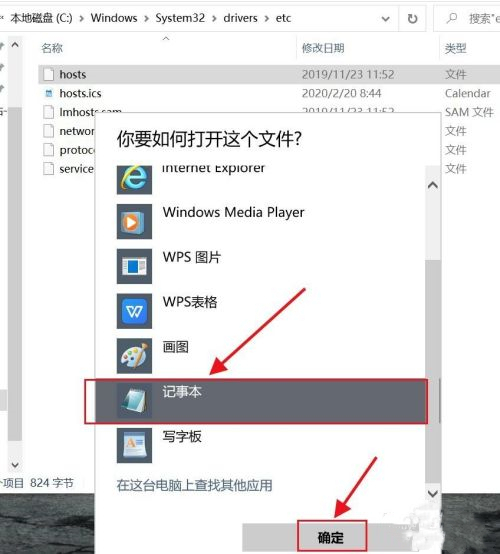Select the hosts file row

point(269,75)
